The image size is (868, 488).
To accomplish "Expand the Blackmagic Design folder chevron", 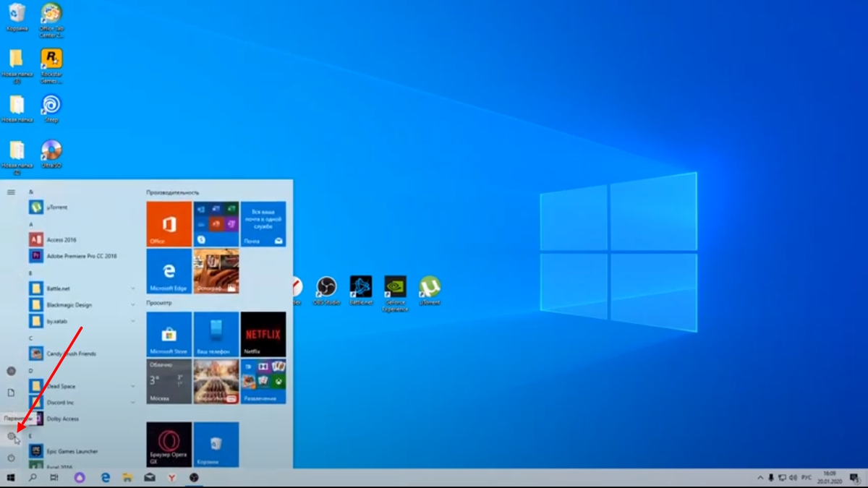I will tap(133, 305).
